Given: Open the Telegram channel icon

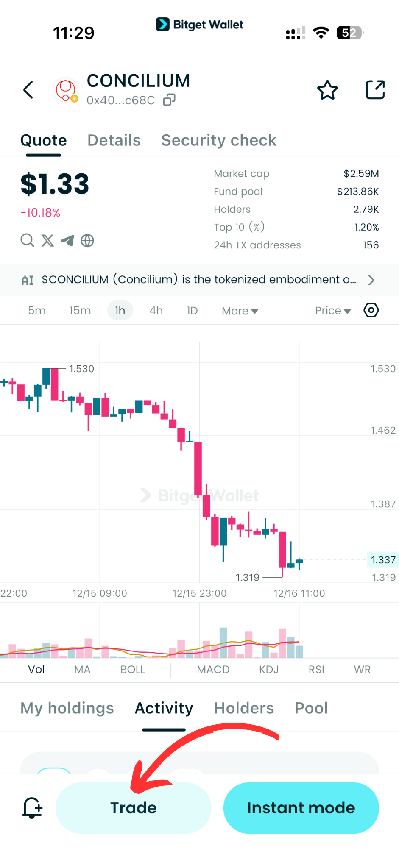Looking at the screenshot, I should point(67,240).
